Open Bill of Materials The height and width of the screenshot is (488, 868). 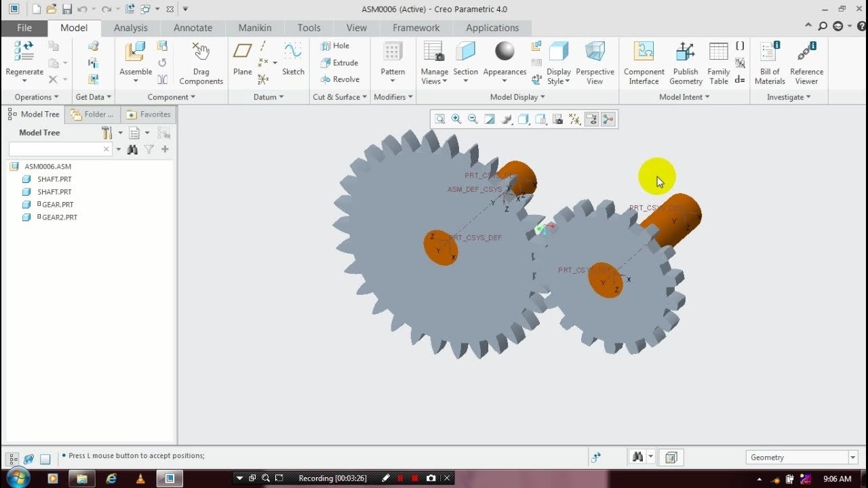coord(770,63)
